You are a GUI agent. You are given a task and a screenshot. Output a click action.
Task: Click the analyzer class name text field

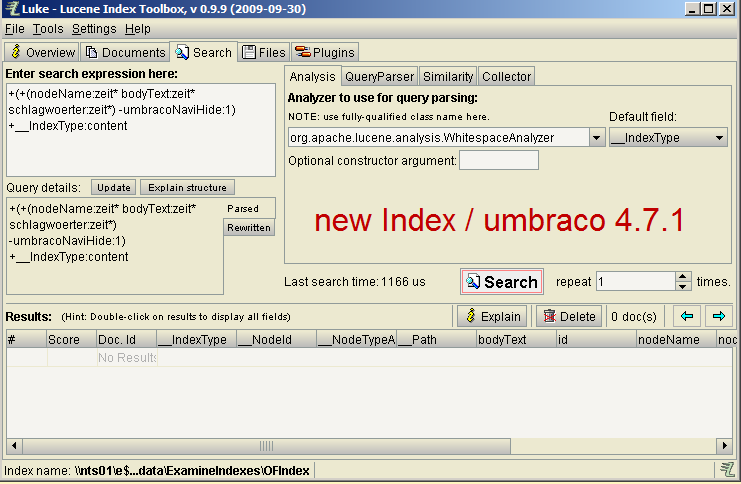point(439,138)
